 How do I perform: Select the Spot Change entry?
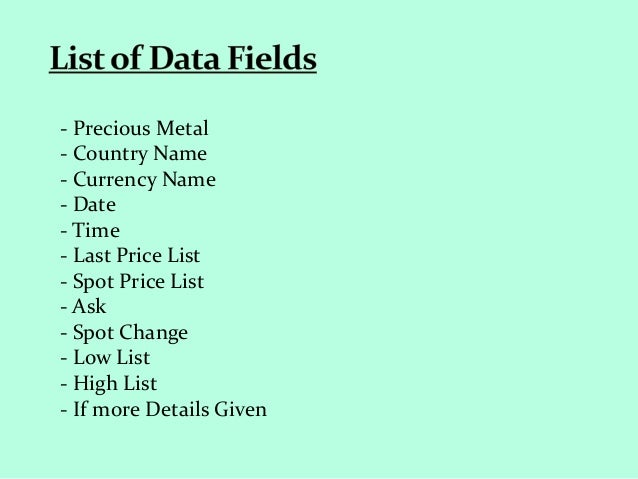click(x=124, y=333)
